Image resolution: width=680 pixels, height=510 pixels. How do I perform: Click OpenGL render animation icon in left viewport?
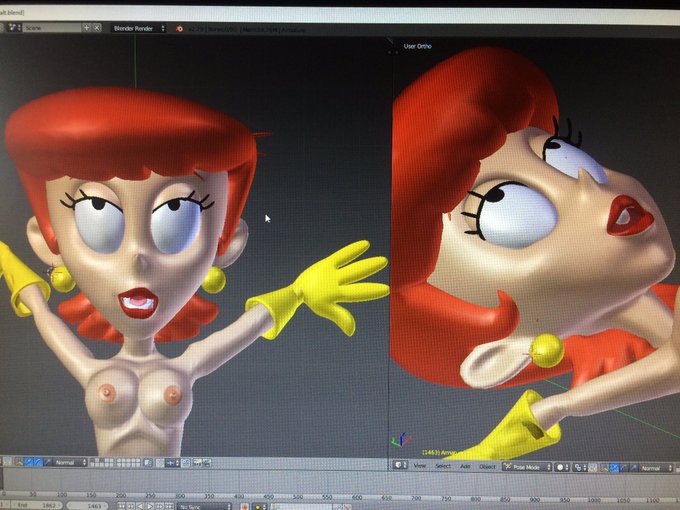click(206, 463)
